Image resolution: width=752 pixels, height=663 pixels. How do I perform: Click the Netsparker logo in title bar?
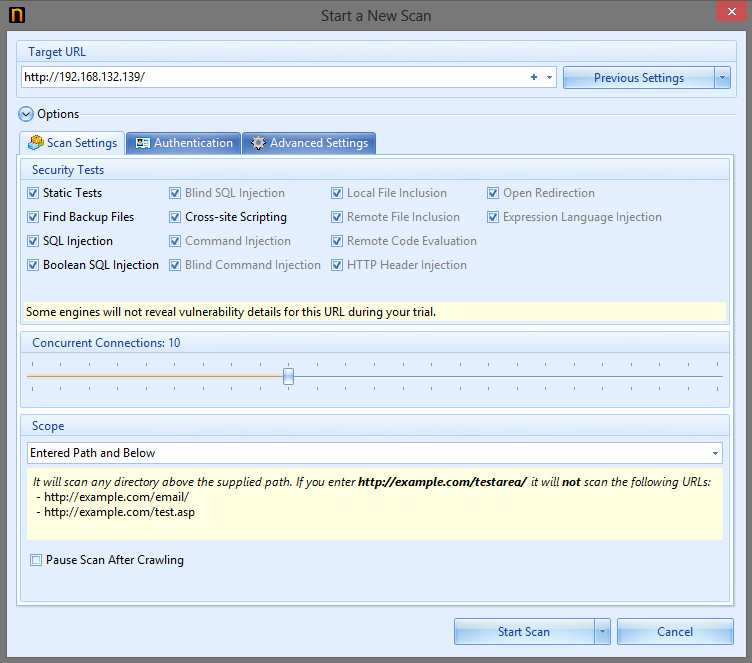click(17, 15)
